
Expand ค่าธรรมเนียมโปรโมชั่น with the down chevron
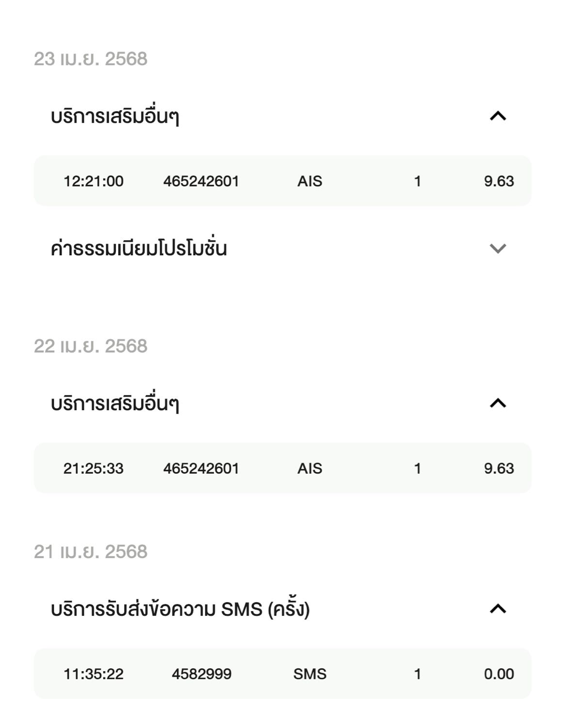(x=498, y=248)
